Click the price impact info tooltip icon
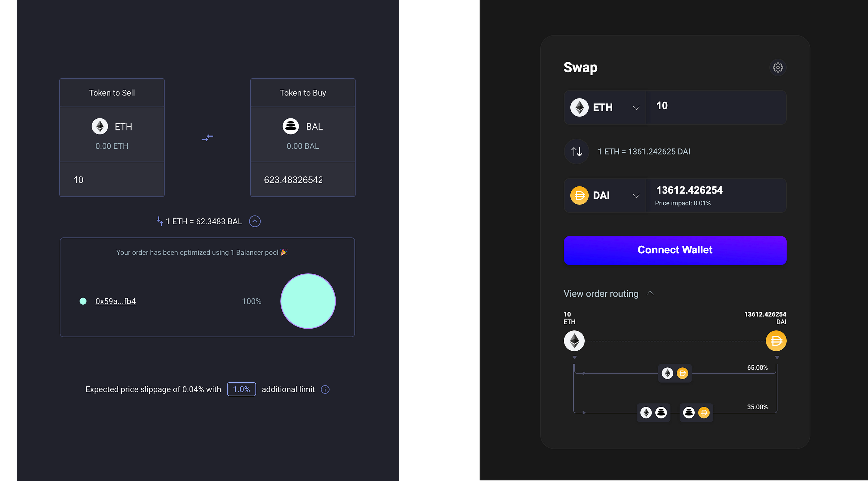 click(325, 389)
